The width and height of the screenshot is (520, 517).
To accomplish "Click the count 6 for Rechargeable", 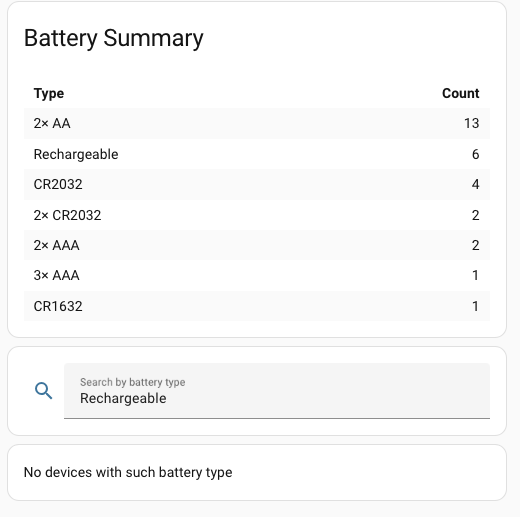I will (476, 154).
